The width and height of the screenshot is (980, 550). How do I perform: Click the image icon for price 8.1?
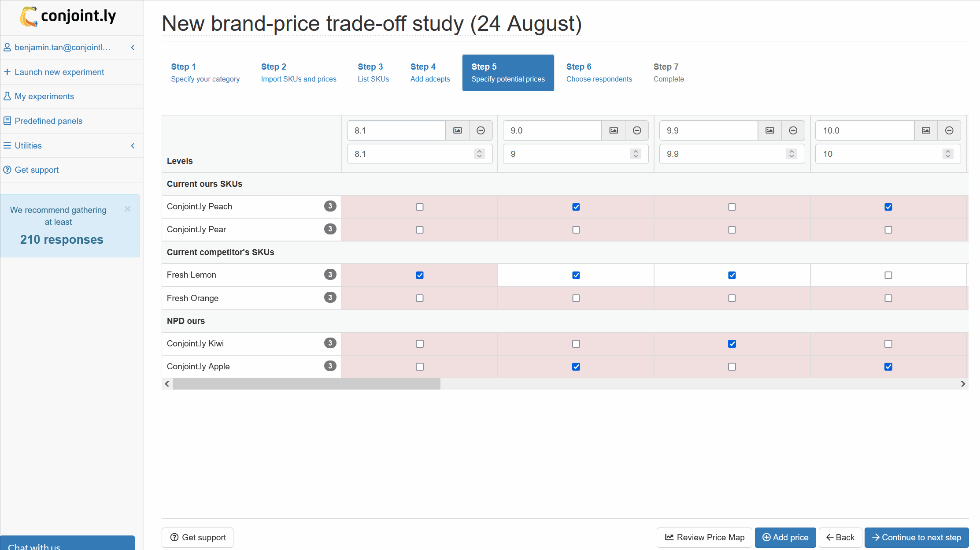(x=458, y=130)
